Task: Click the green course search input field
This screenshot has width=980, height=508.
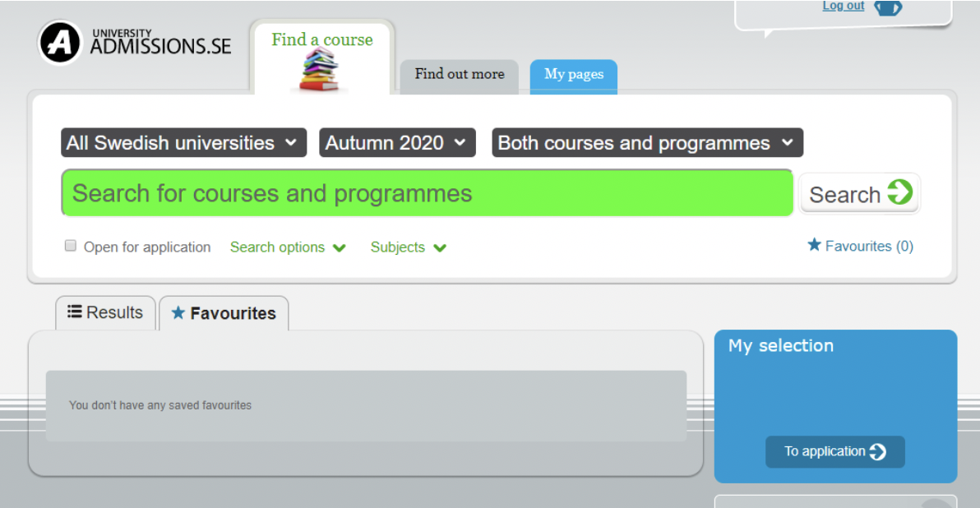Action: click(428, 193)
